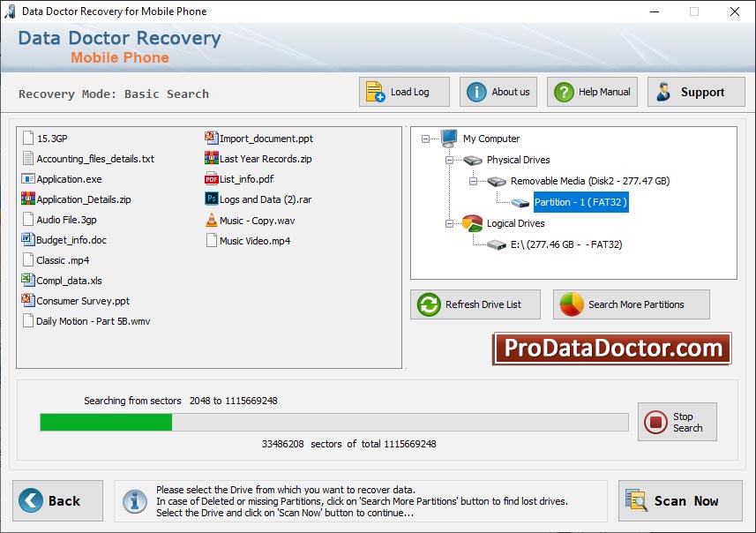Click the About us button
Screen dimensions: 756x533
click(498, 91)
